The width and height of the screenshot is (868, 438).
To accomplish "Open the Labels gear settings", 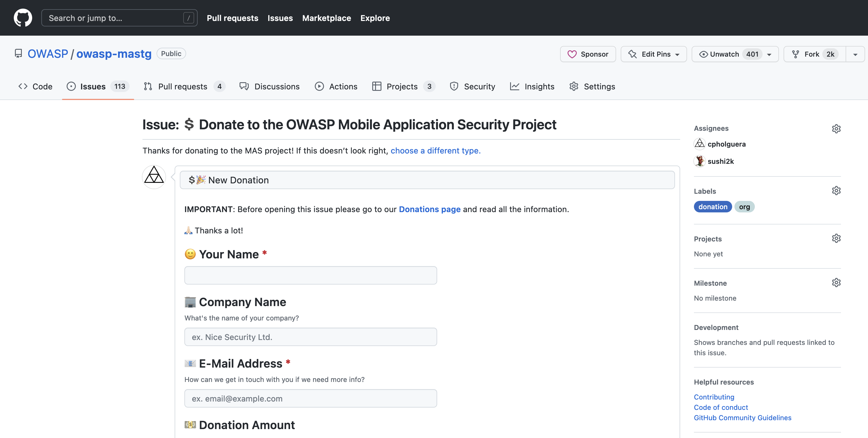I will click(836, 191).
